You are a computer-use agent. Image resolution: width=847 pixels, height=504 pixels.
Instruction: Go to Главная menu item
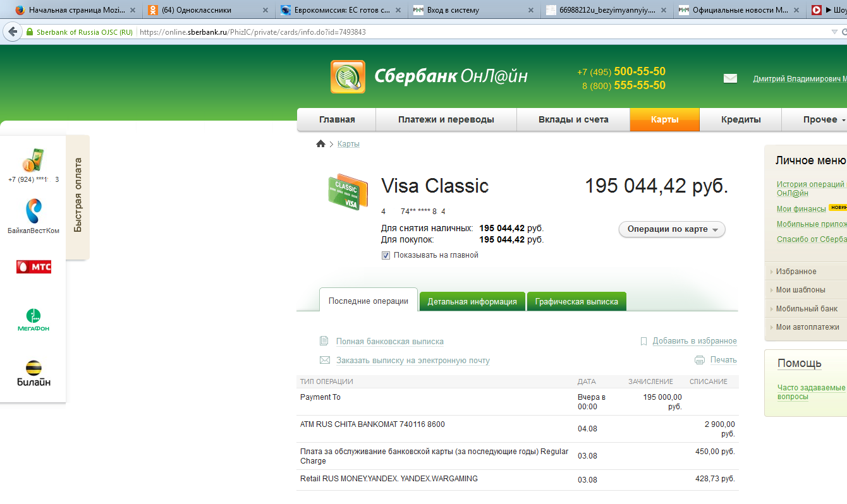337,119
